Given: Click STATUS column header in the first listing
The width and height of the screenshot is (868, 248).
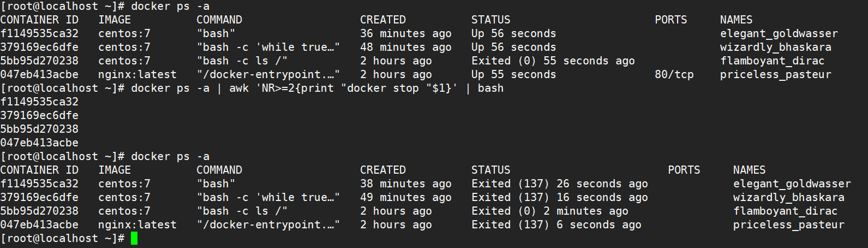Looking at the screenshot, I should click(490, 20).
